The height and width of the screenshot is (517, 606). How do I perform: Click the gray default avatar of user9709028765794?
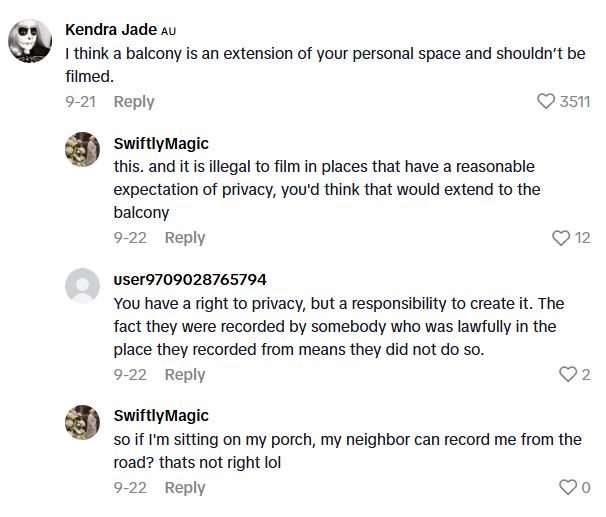(x=82, y=286)
